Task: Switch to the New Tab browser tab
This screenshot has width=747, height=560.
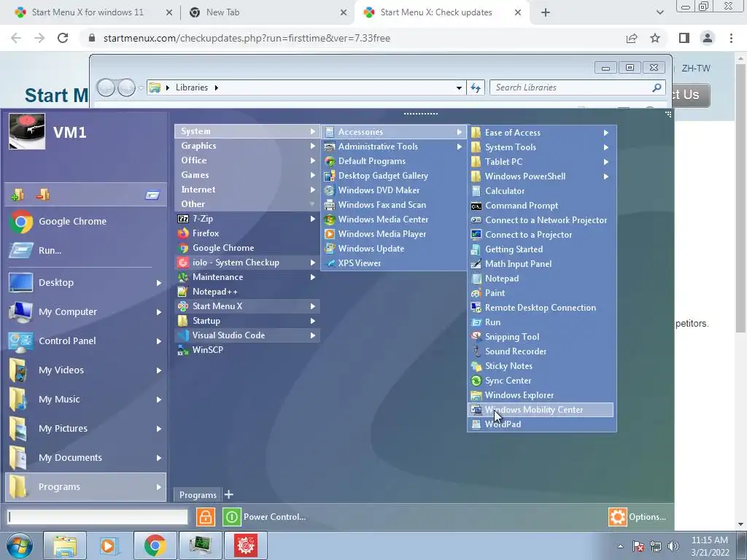Action: point(268,12)
